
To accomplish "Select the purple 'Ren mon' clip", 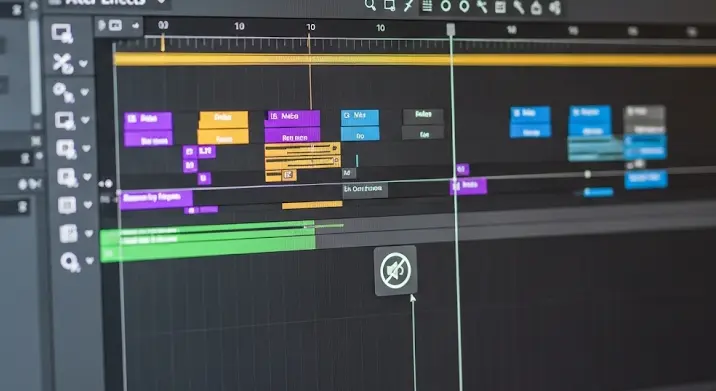I will 292,136.
